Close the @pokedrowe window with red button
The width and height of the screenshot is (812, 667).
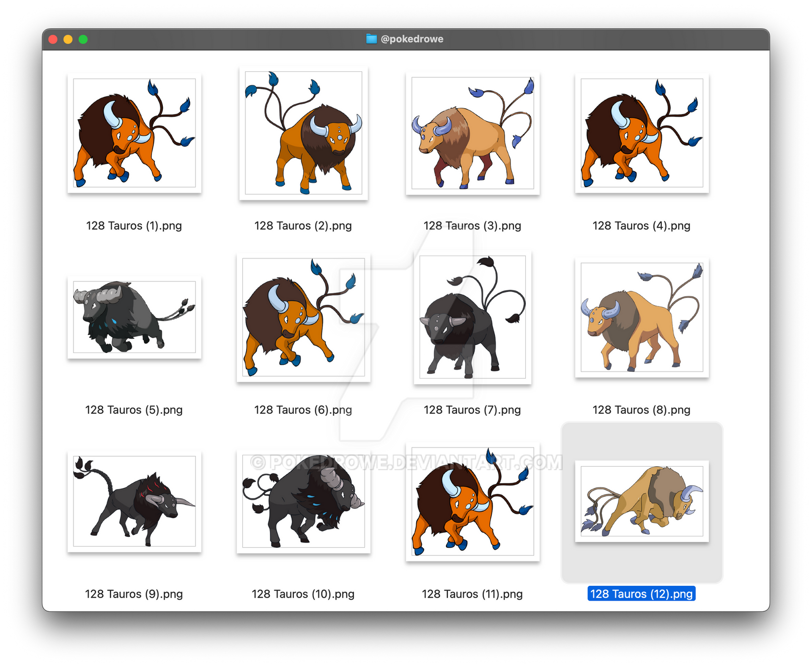[53, 39]
